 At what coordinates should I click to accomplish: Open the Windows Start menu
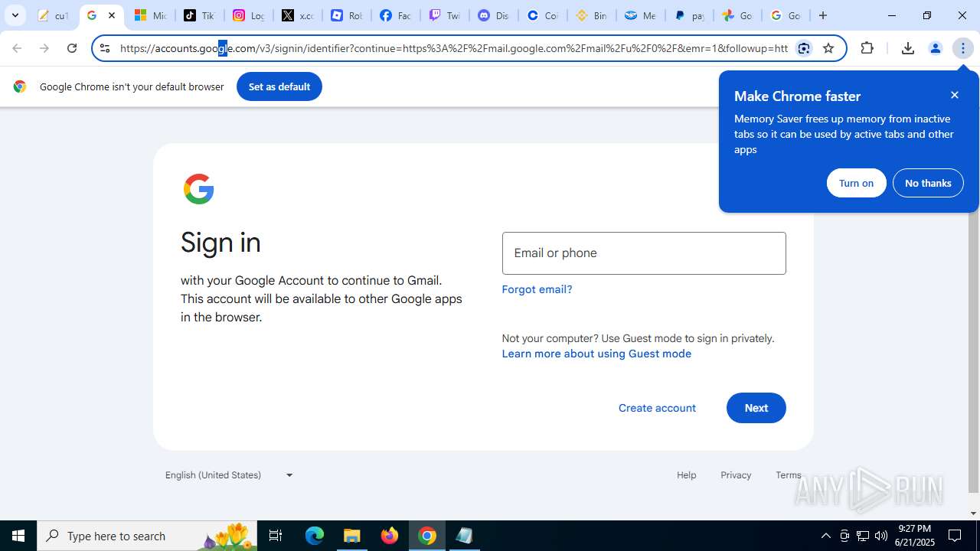[x=18, y=536]
